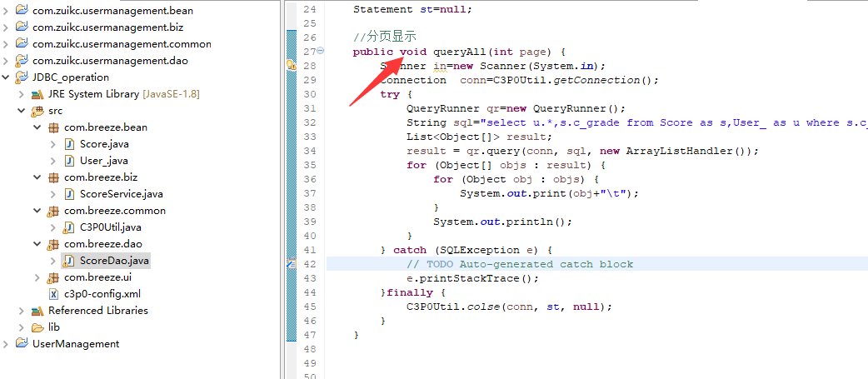The image size is (868, 379).
Task: Expand the User_.java node
Action: pos(53,161)
